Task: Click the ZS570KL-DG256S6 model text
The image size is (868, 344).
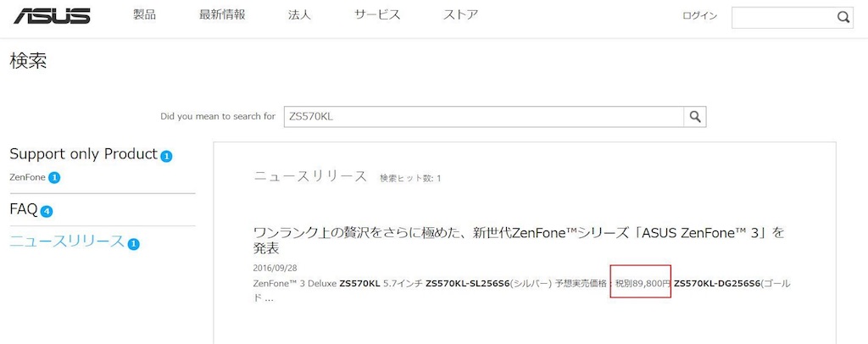Action: tap(717, 284)
